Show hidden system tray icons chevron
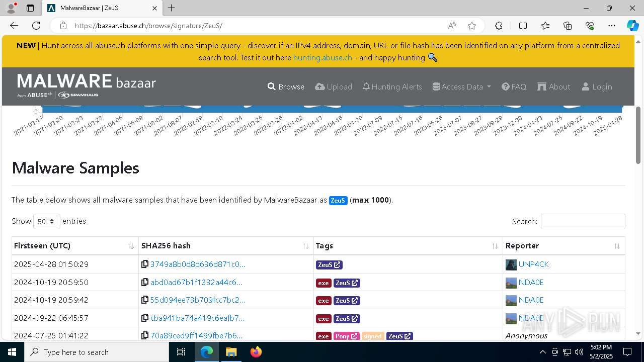 542,352
